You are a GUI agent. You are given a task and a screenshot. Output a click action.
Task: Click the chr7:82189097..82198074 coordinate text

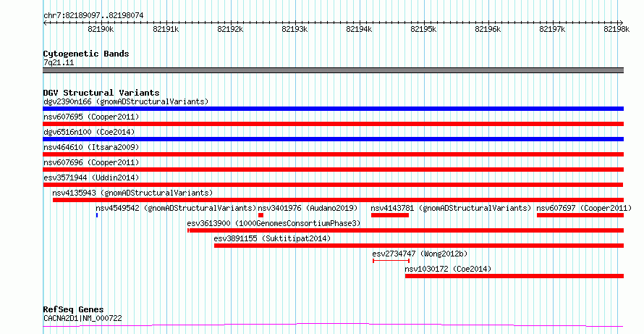[93, 16]
